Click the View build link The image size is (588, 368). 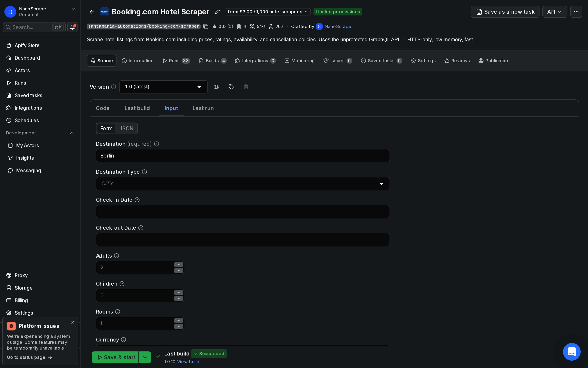188,362
